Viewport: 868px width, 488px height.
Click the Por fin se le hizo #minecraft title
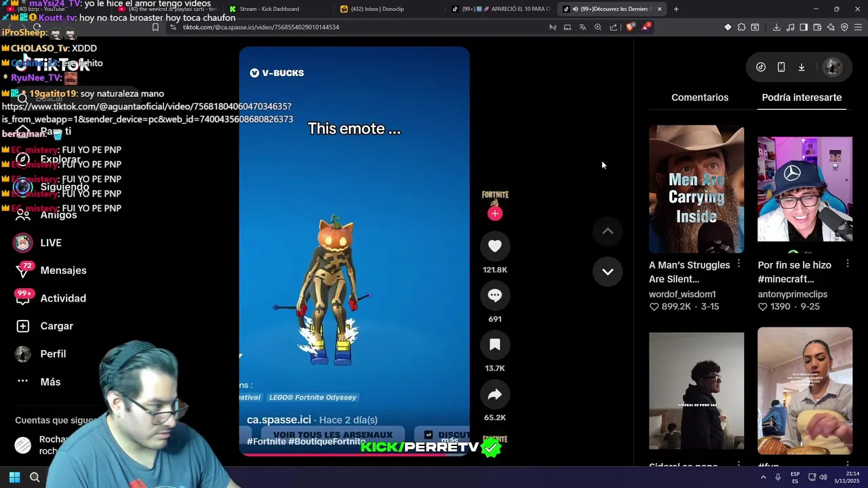tap(795, 272)
